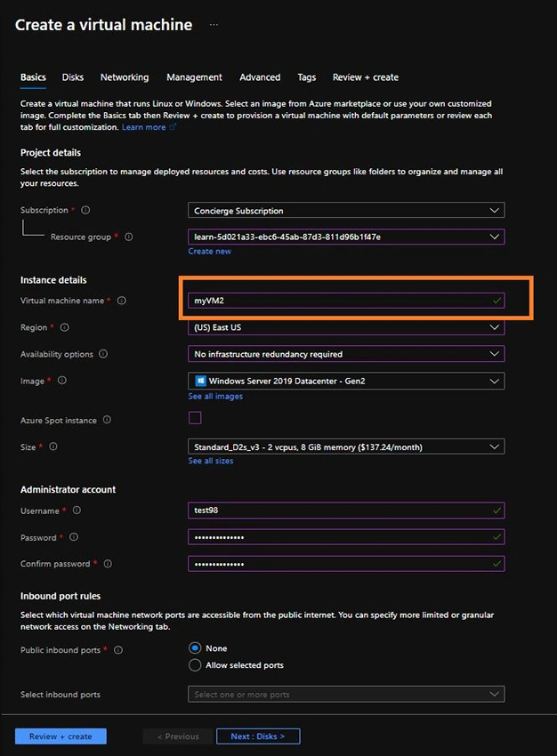Click the Virtual machine name field myVM2

tap(346, 301)
